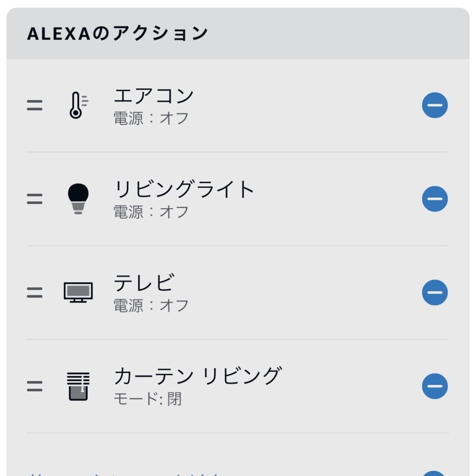Open the エアコン action name
Screen dimensions: 476x476
pyautogui.click(x=154, y=96)
